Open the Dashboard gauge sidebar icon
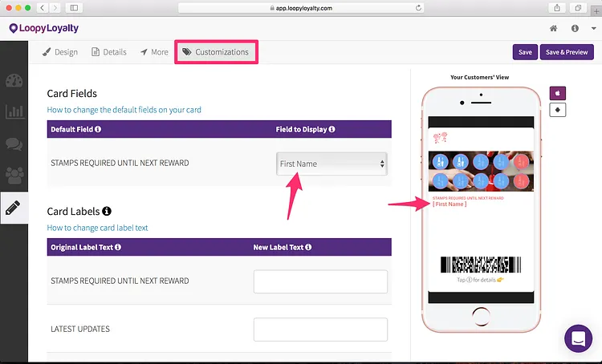This screenshot has width=602, height=364. [14, 80]
